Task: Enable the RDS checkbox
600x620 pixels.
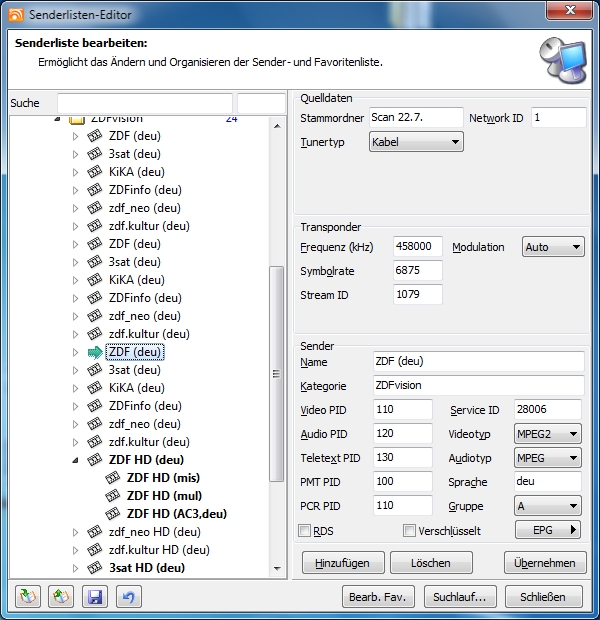Action: click(x=305, y=530)
